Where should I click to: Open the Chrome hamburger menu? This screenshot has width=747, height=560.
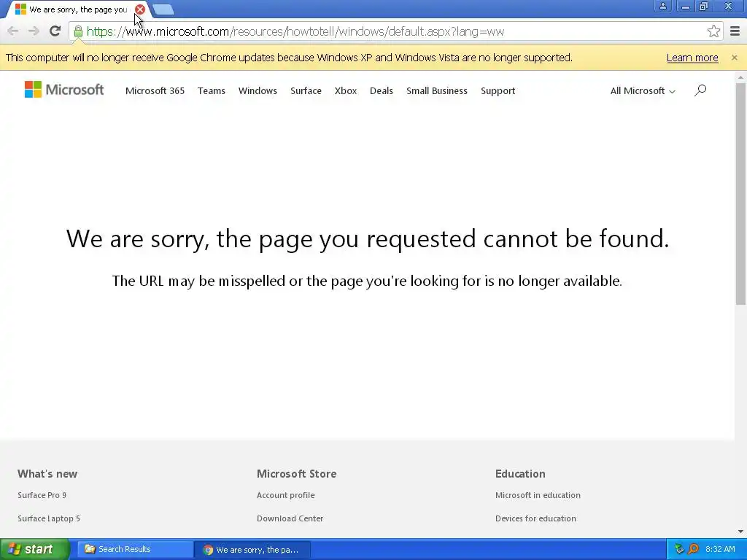point(735,31)
